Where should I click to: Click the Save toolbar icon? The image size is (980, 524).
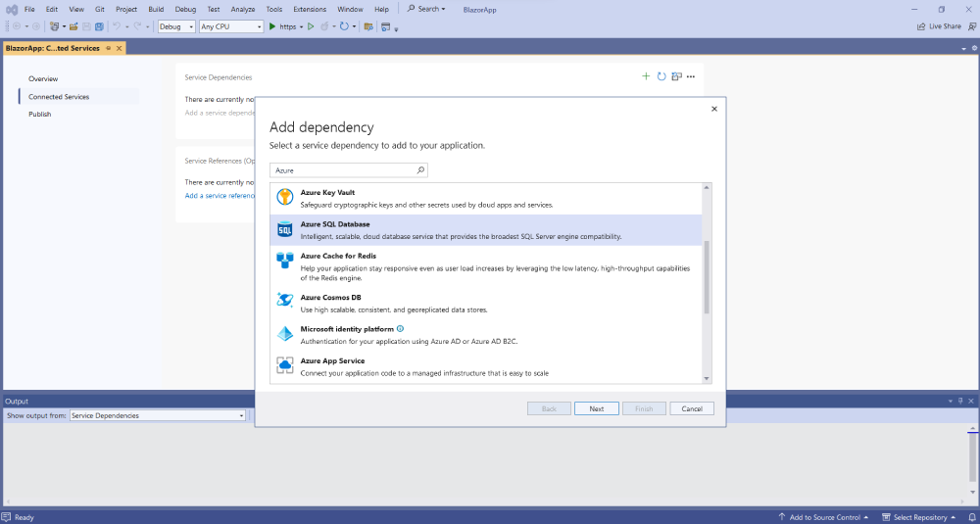coord(86,26)
